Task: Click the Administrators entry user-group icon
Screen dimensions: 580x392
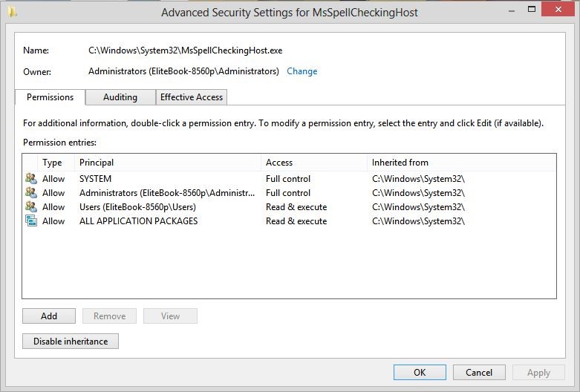Action: pyautogui.click(x=31, y=193)
